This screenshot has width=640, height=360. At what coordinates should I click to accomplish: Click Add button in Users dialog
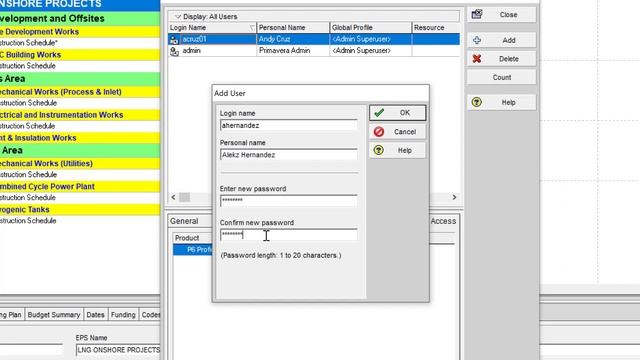(502, 40)
